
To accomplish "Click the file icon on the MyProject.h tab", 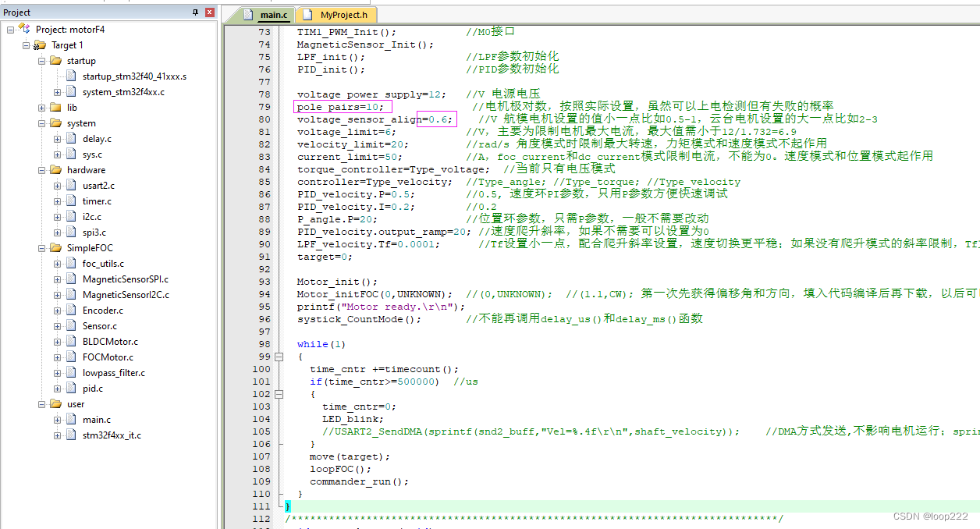I will pos(309,15).
